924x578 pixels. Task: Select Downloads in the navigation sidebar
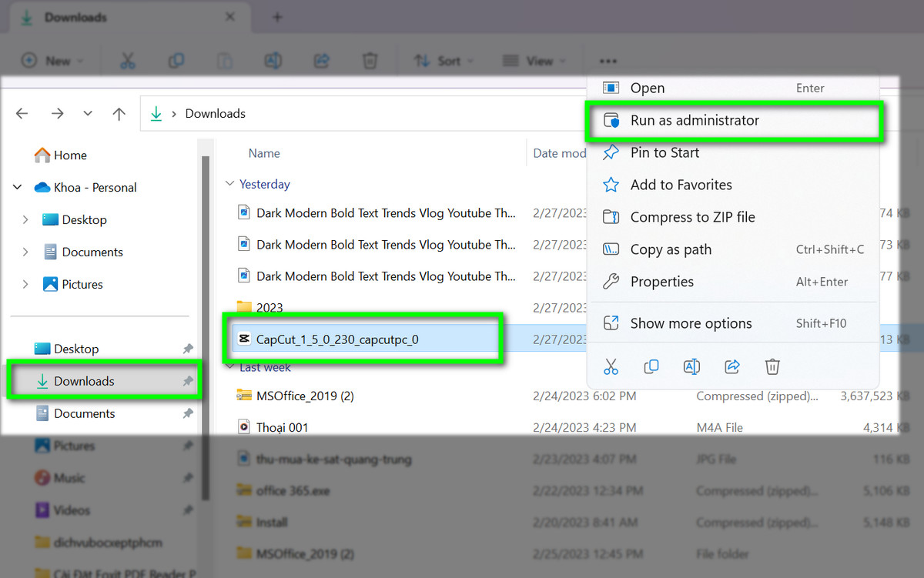pyautogui.click(x=104, y=382)
